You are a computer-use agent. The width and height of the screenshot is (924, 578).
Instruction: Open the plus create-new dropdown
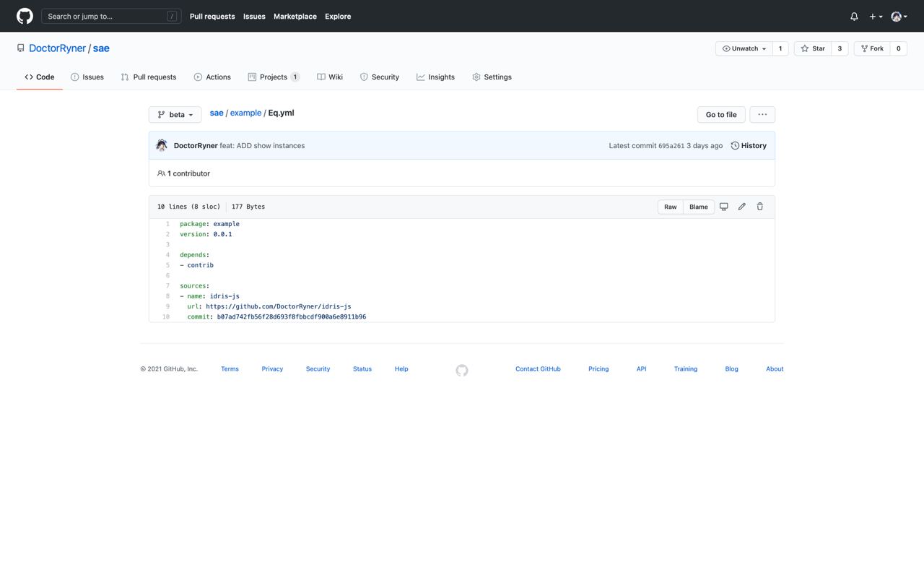click(x=876, y=16)
